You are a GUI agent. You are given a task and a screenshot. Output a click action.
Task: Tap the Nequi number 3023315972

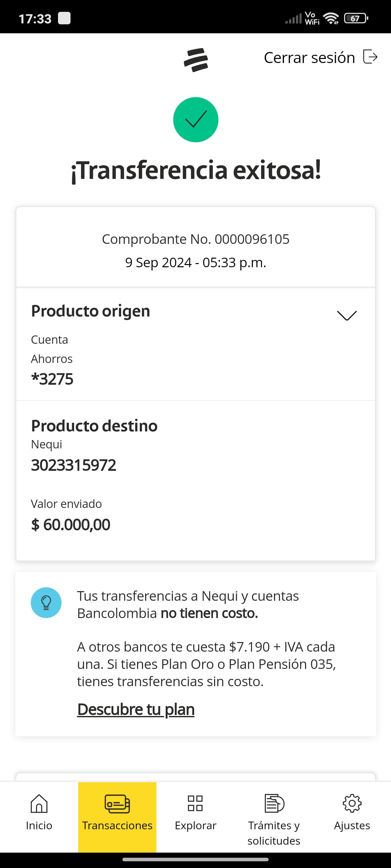[x=73, y=465]
